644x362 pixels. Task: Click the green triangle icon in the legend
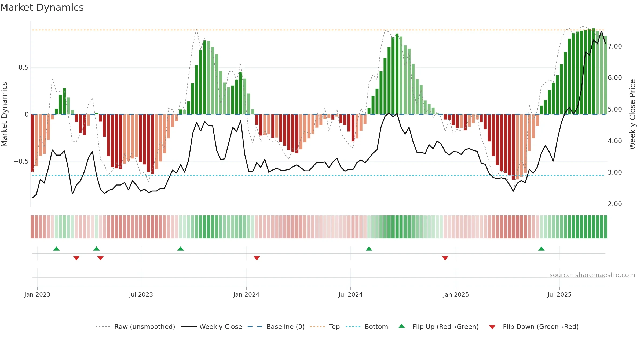click(x=402, y=326)
